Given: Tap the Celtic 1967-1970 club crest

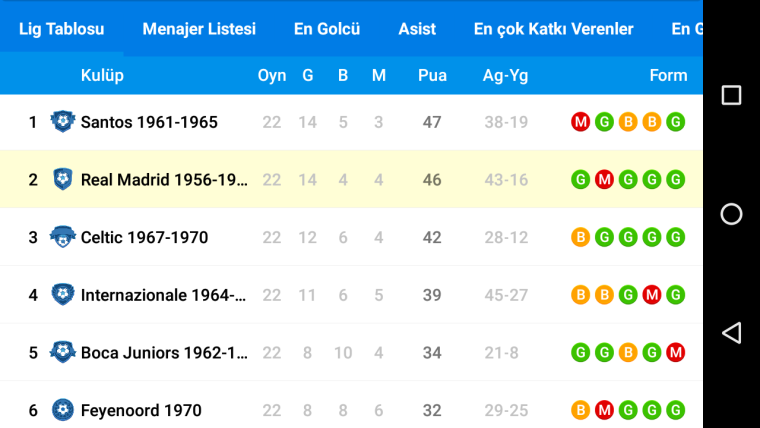Looking at the screenshot, I should point(63,237).
